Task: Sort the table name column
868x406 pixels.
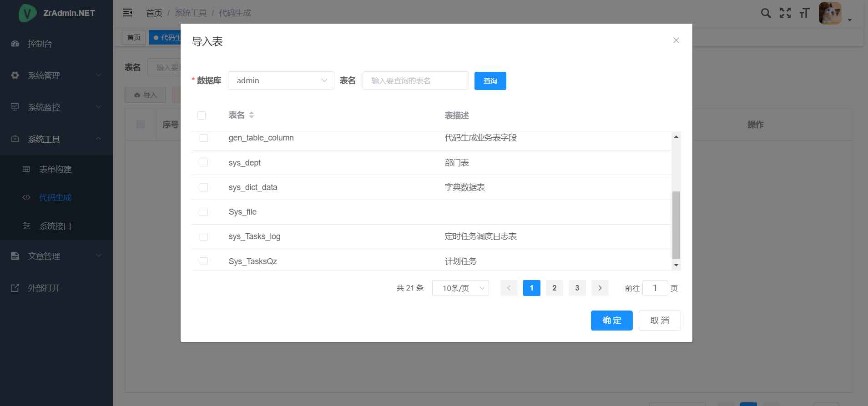Action: 252,115
